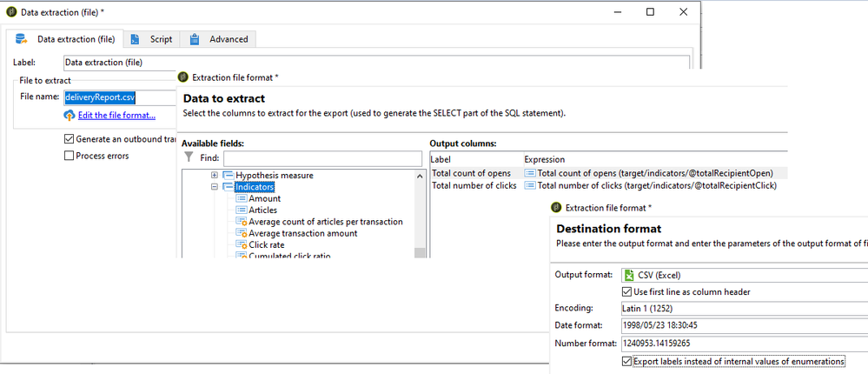The width and height of the screenshot is (868, 374).
Task: Select the Click rate field
Action: coord(266,245)
